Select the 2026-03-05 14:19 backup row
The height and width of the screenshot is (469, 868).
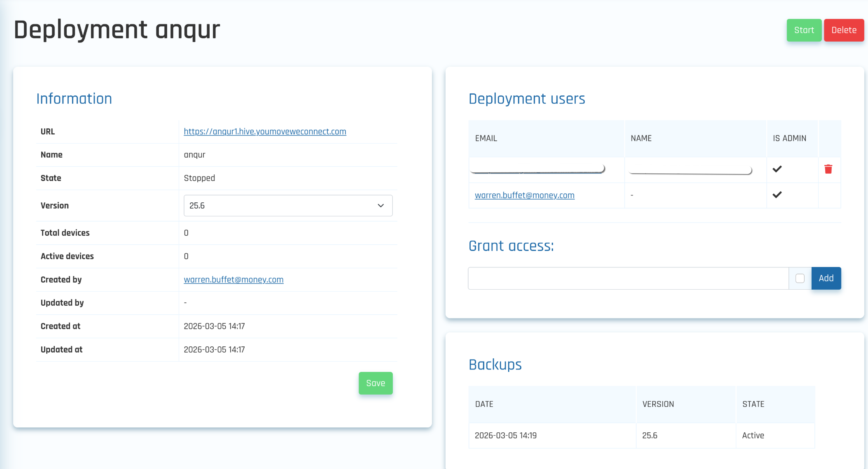pos(505,435)
